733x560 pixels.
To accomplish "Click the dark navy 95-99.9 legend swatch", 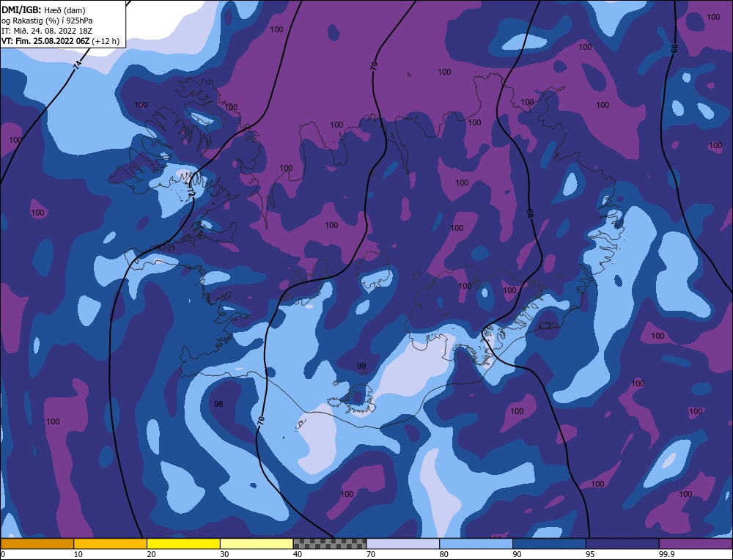I will [x=622, y=544].
